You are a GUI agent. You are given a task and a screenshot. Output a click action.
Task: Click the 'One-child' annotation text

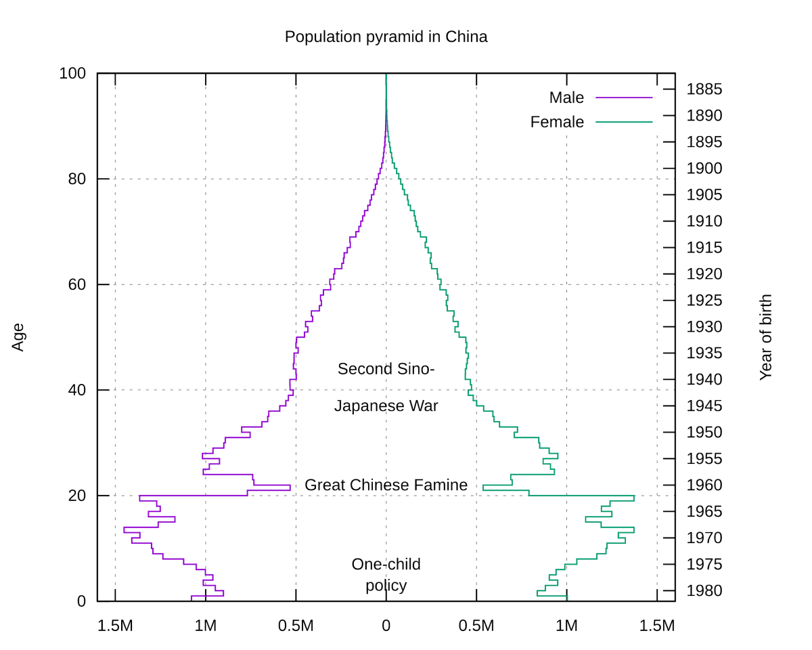(x=386, y=564)
